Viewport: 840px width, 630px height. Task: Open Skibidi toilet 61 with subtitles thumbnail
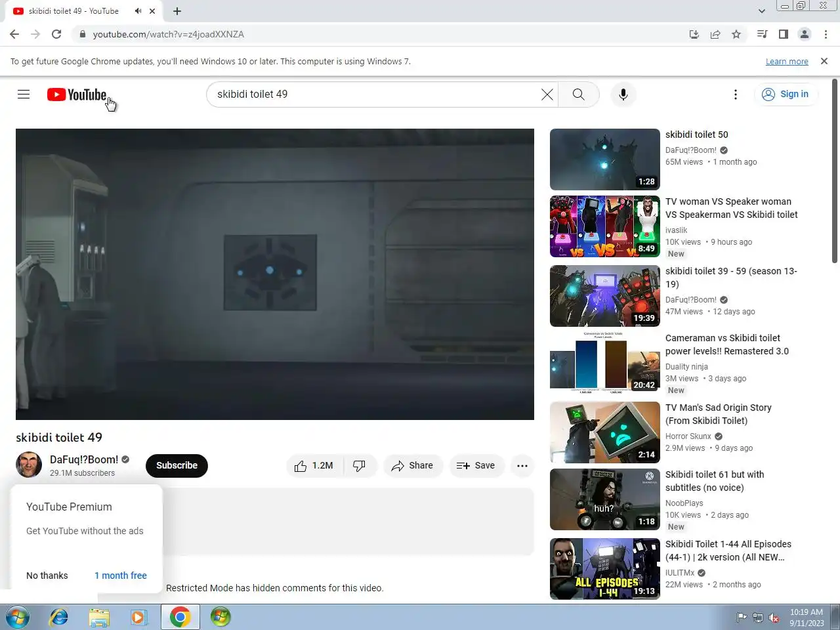[x=605, y=499]
